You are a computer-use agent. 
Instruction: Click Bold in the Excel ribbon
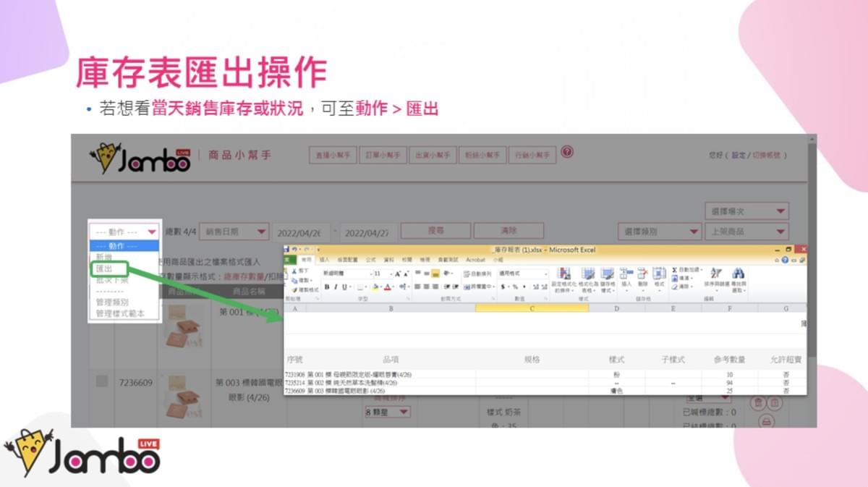tap(327, 287)
